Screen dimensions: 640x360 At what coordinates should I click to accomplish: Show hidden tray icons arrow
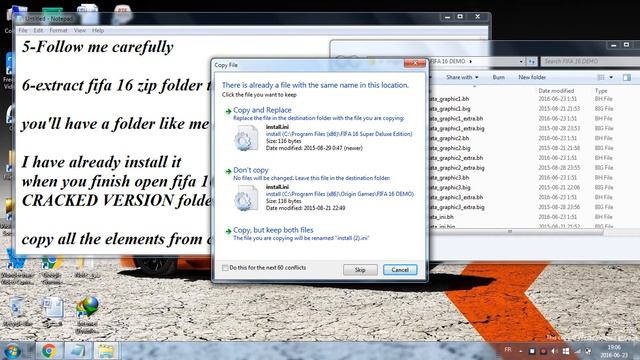[520, 351]
